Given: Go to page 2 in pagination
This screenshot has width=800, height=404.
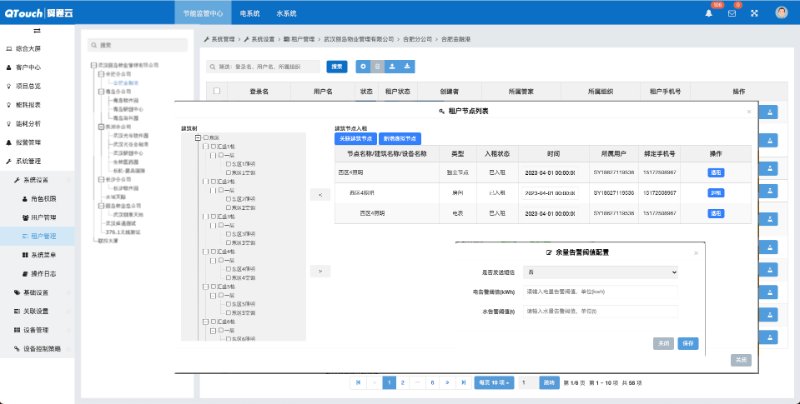Looking at the screenshot, I should (x=401, y=382).
